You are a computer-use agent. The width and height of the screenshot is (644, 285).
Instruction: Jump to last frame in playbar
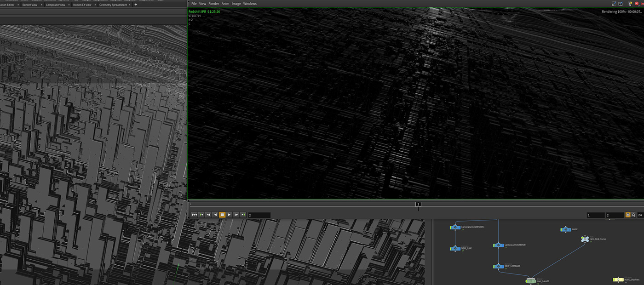tap(243, 215)
